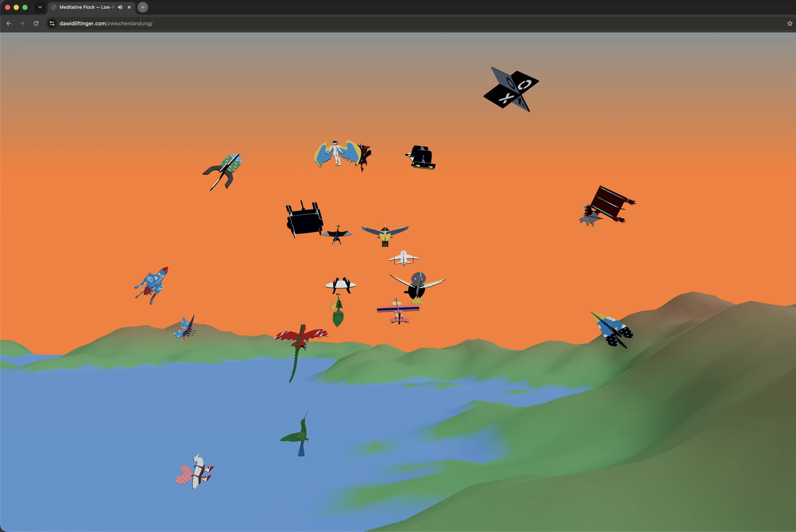The height and width of the screenshot is (532, 796).
Task: Click the pink and blue striped airplane
Action: click(398, 311)
